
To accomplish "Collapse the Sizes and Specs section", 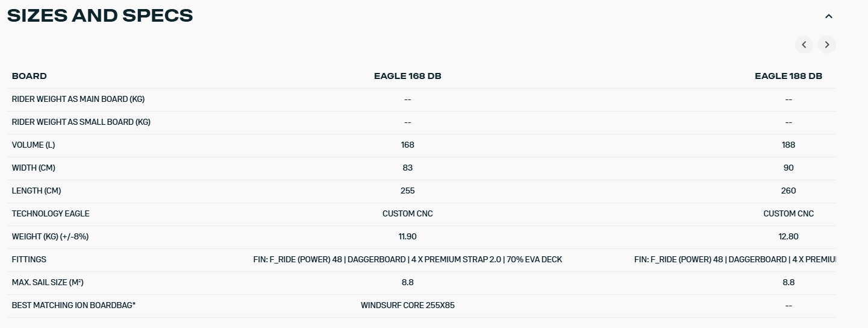I will pyautogui.click(x=828, y=16).
